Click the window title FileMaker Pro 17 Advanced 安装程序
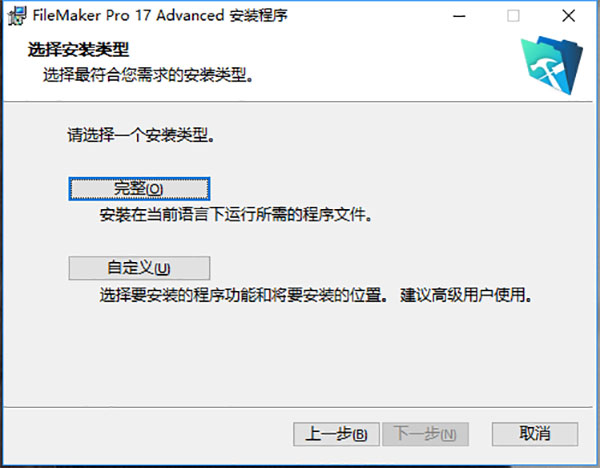600x468 pixels. click(160, 16)
